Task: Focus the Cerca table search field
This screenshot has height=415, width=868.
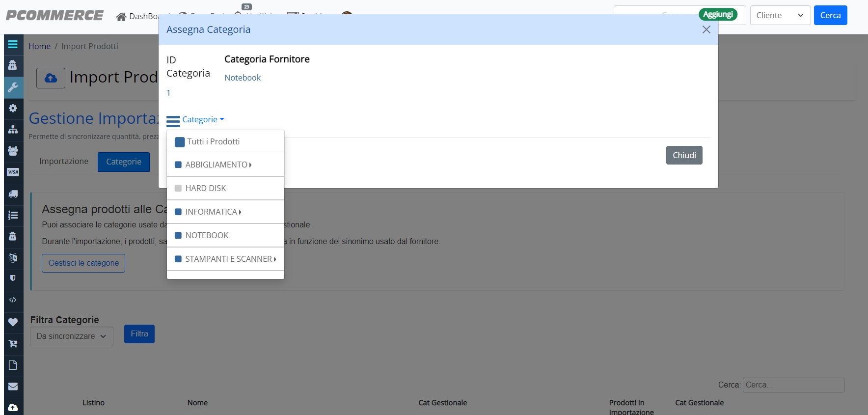Action: click(793, 385)
